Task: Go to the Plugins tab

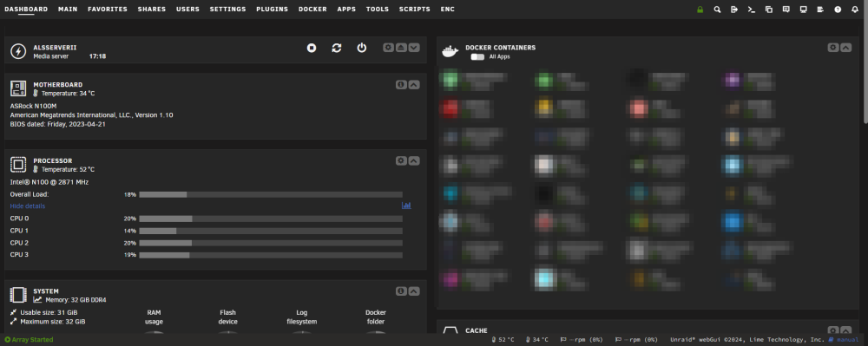Action: [272, 10]
